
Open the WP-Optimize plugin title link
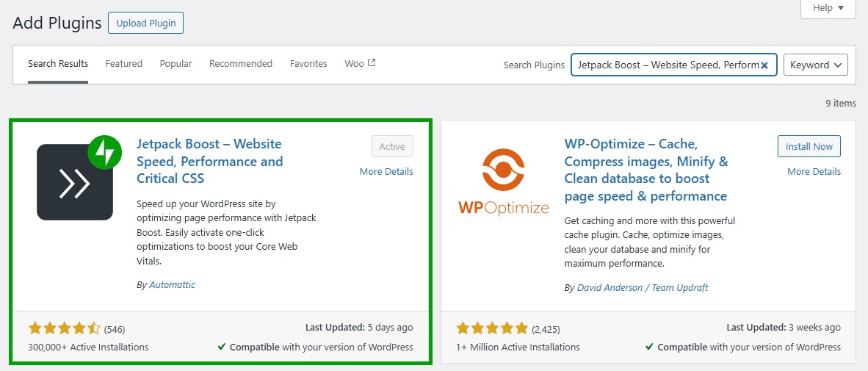pyautogui.click(x=646, y=170)
